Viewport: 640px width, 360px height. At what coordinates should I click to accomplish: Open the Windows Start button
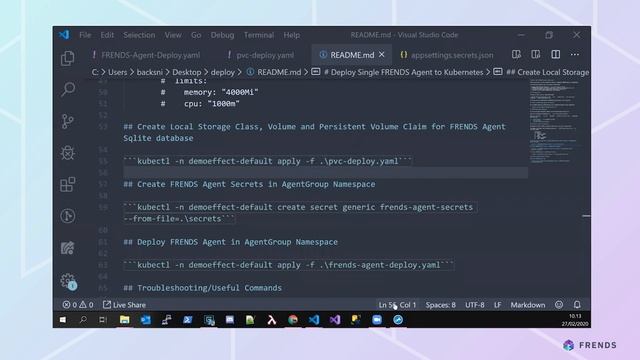[62, 320]
